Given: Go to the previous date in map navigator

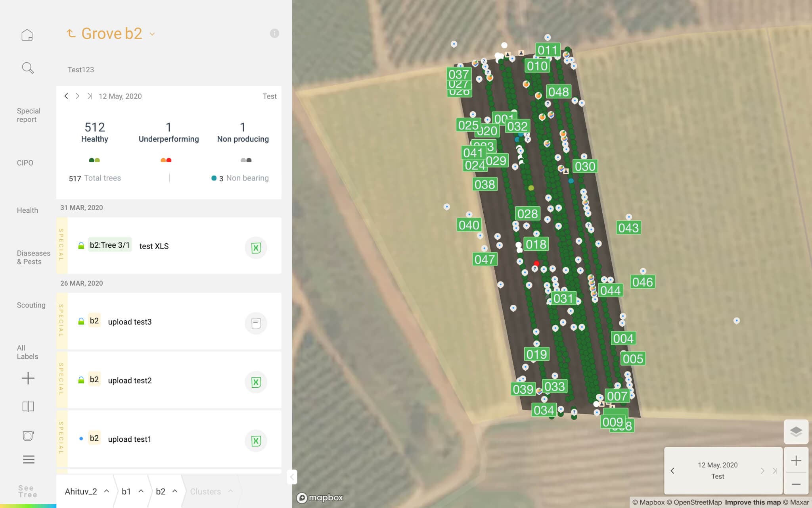Looking at the screenshot, I should (673, 471).
